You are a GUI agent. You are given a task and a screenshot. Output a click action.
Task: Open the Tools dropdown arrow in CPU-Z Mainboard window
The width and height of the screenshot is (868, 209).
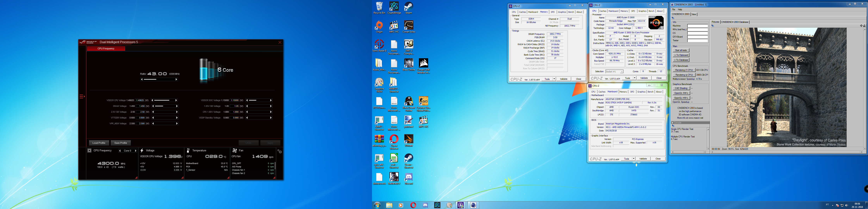(634, 159)
